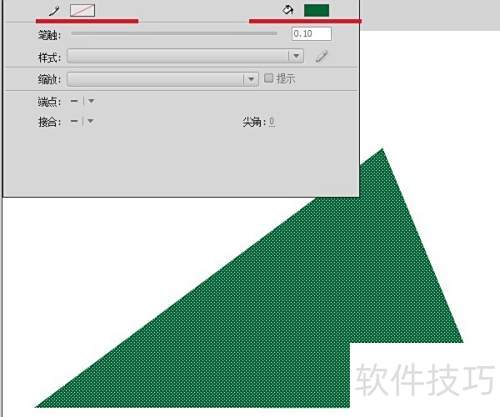Viewport: 500px width, 417px height.
Task: Click the 尖角 miter value 0
Action: 272,122
